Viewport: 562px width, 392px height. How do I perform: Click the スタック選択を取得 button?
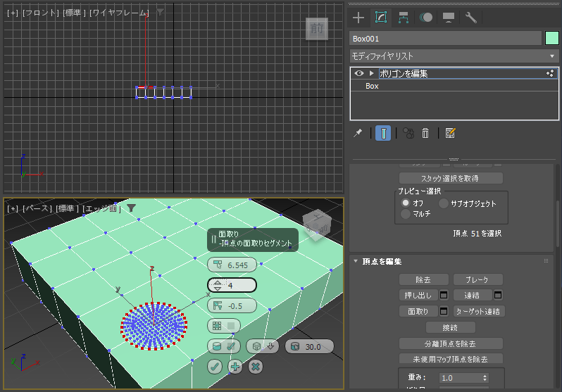pyautogui.click(x=451, y=178)
